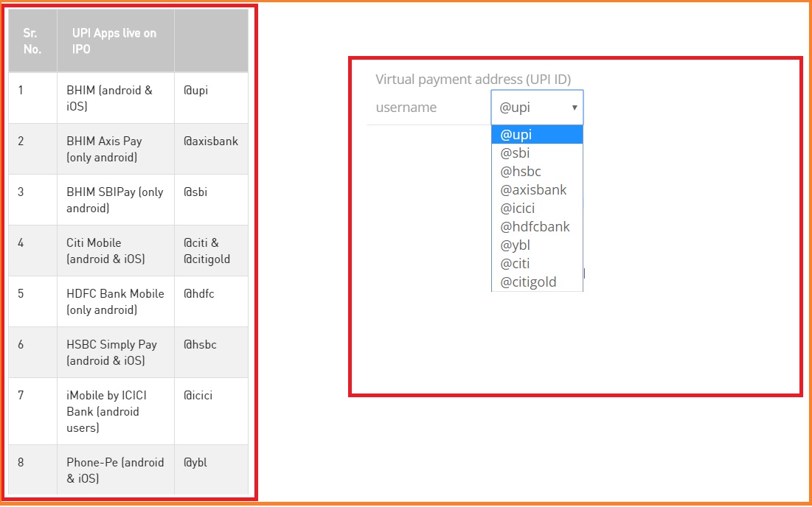Screen dimensions: 812x507
Task: Click the @hsbc cell in table
Action: (x=211, y=352)
